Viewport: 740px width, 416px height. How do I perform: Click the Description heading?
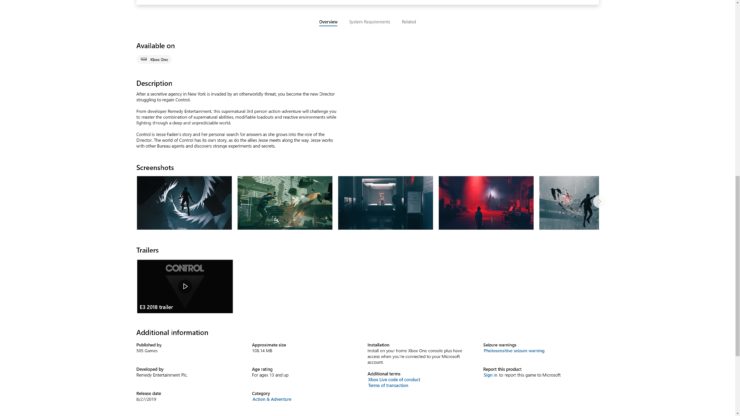tap(154, 83)
